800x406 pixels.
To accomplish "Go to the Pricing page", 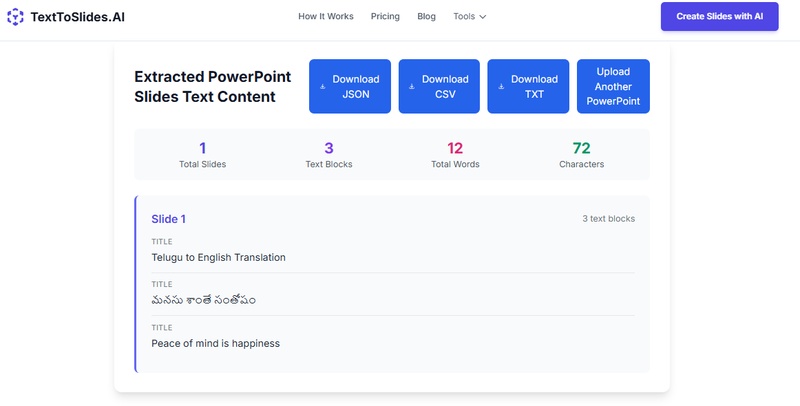I will point(385,17).
